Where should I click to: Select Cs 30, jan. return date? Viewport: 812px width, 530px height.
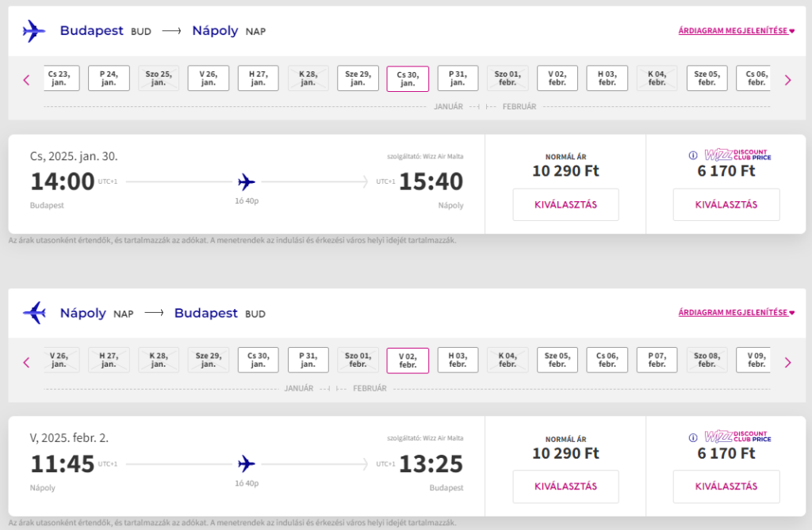click(259, 360)
